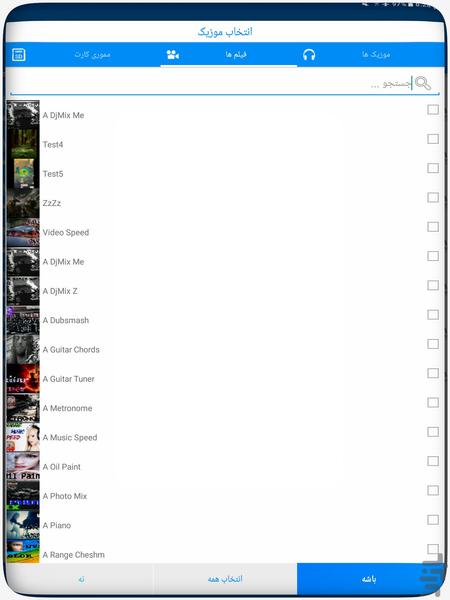450x600 pixels.
Task: Click the انتخاب همه select-all button
Action: tap(225, 579)
